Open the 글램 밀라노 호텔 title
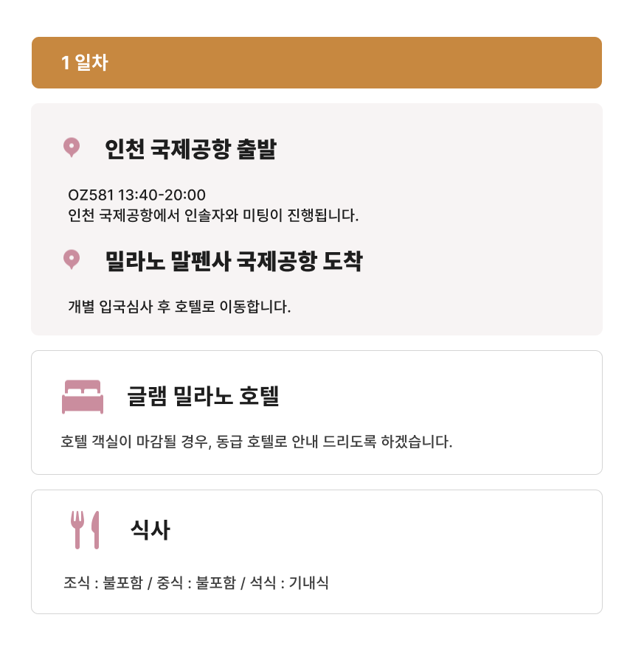Image resolution: width=644 pixels, height=651 pixels. pyautogui.click(x=203, y=397)
